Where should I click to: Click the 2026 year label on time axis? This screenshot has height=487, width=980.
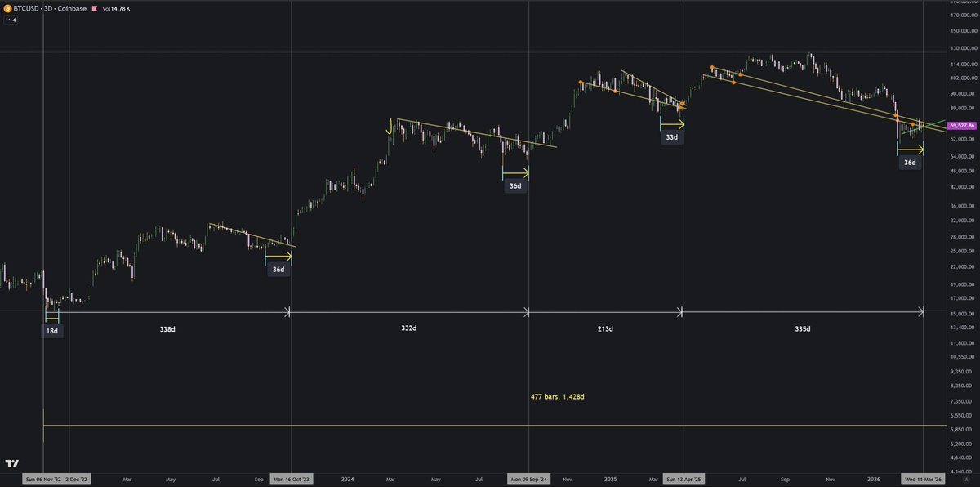(x=874, y=480)
